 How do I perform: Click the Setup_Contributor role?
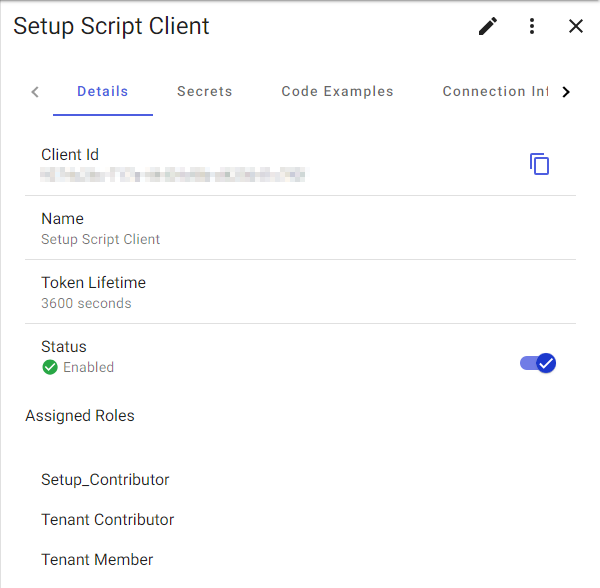click(105, 480)
